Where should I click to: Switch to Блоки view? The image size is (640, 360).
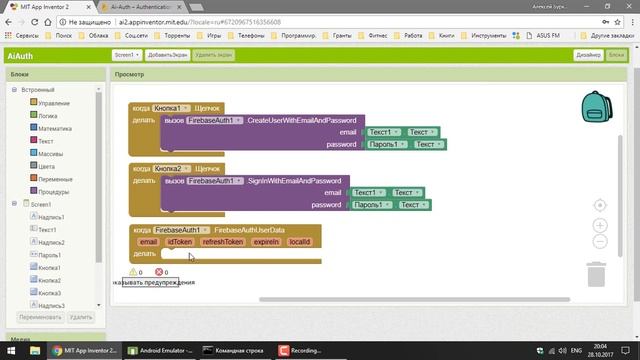(x=616, y=55)
